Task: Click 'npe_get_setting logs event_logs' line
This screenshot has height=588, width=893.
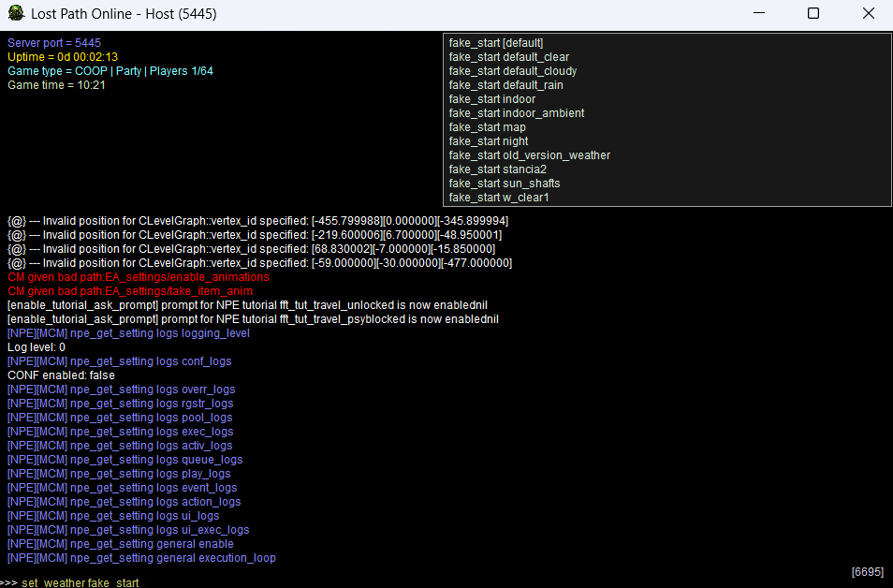Action: tap(123, 488)
